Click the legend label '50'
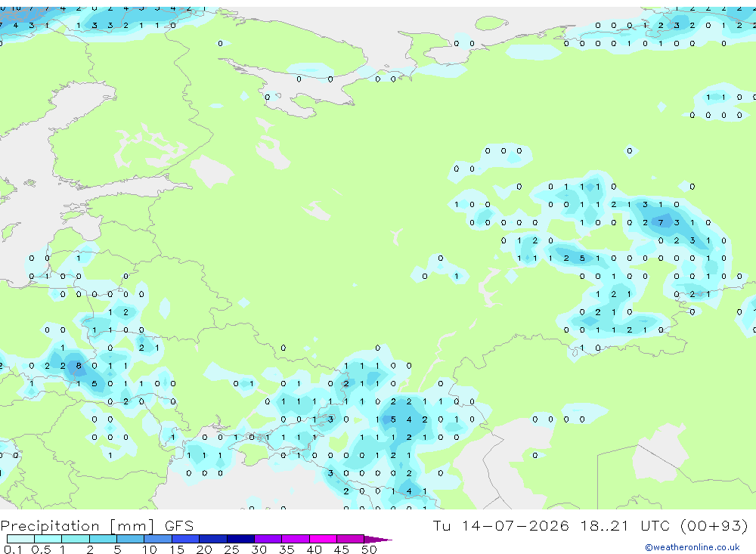The height and width of the screenshot is (554, 756). coord(369,549)
